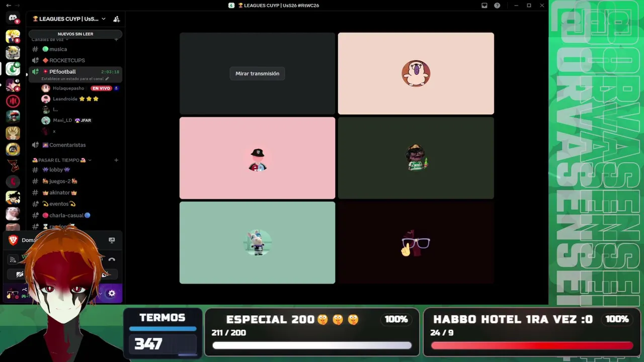The image size is (644, 362).
Task: Edit the PEfootball channel status pencil
Action: (x=107, y=78)
